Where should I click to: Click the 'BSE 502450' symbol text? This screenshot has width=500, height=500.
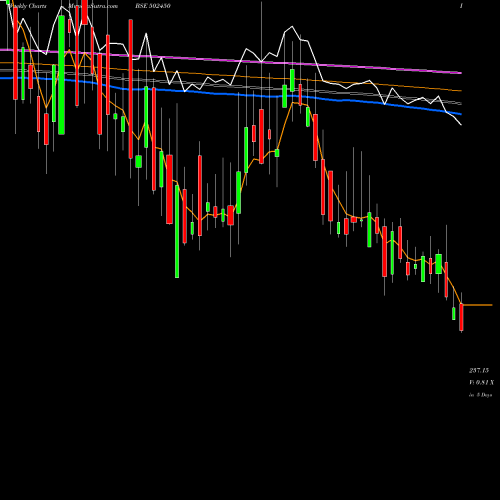153,6
